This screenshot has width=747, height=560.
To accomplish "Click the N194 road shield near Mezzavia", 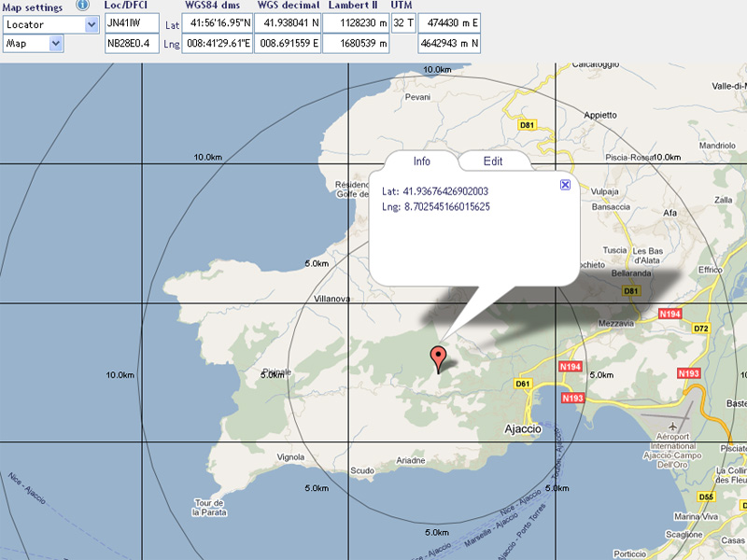I will point(669,314).
